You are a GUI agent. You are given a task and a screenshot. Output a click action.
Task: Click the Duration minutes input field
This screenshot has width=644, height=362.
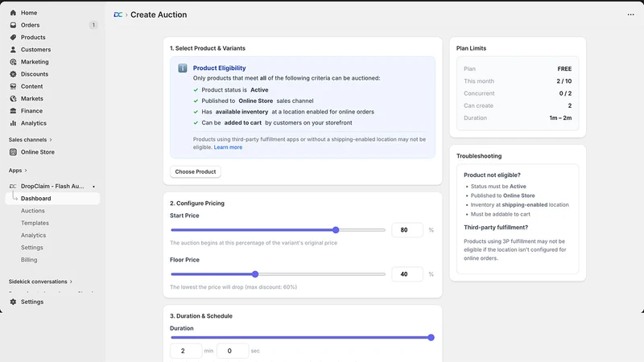coord(186,351)
